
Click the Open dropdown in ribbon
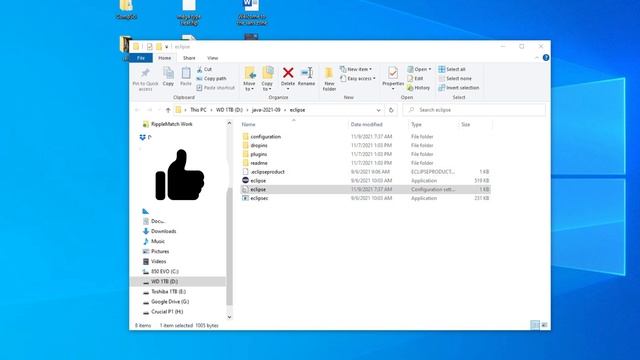419,69
